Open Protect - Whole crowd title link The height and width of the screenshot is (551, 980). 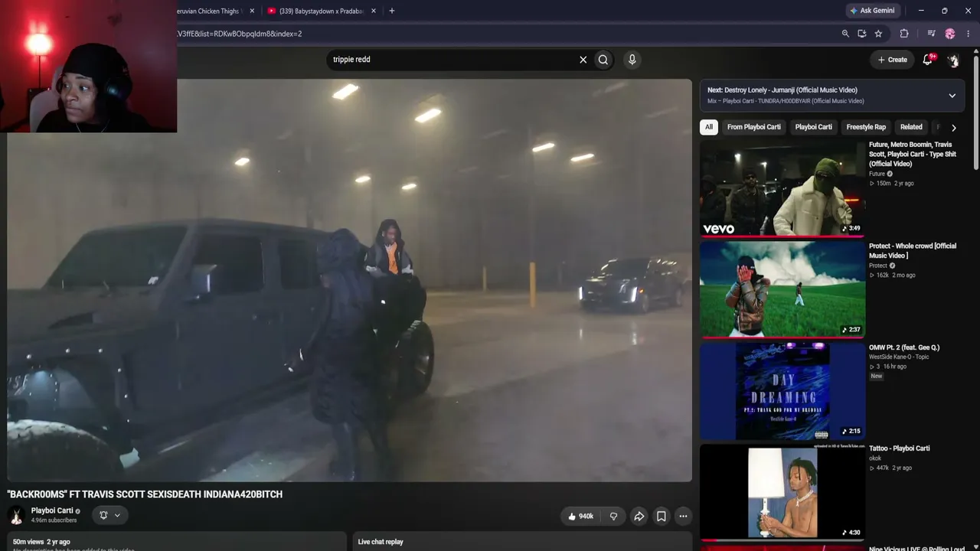[913, 251]
